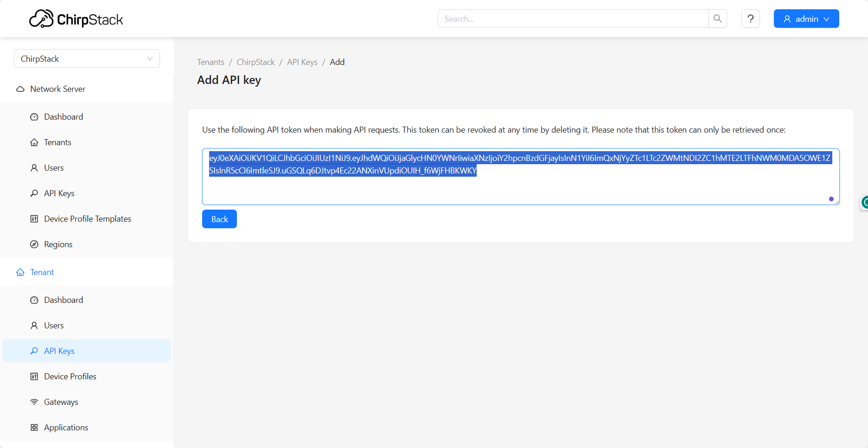Screen dimensions: 868x448
Task: Select Device Profile Templates menu item
Action: click(x=87, y=219)
